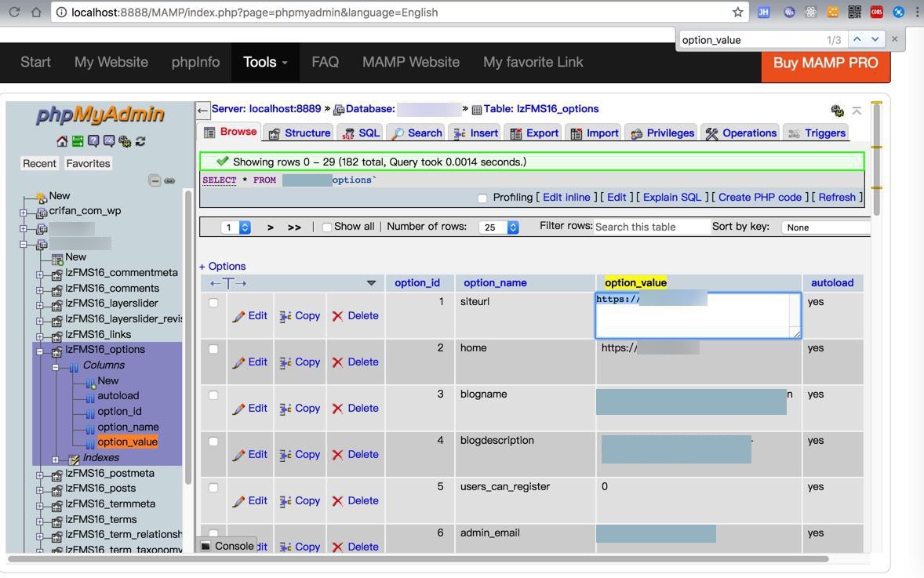Image resolution: width=924 pixels, height=578 pixels.
Task: Click Explain SQL link
Action: [671, 198]
